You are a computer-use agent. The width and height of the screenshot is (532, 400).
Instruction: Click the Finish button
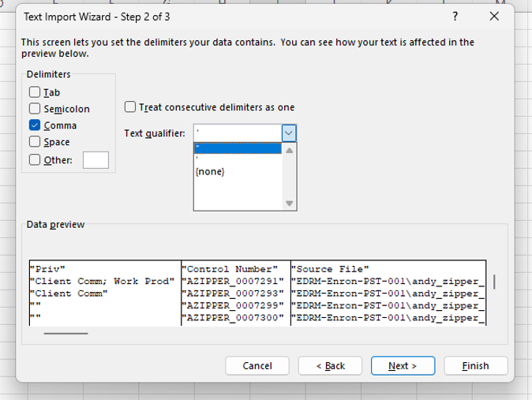[476, 366]
